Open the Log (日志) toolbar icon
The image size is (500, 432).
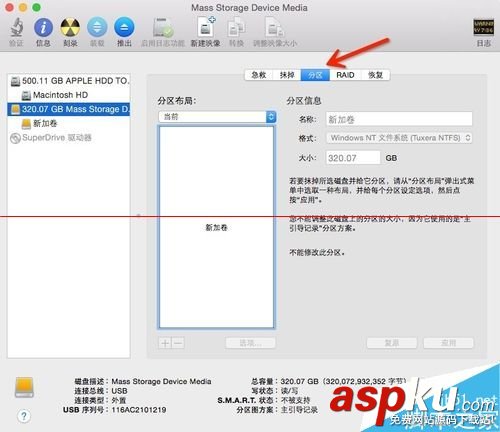(483, 27)
